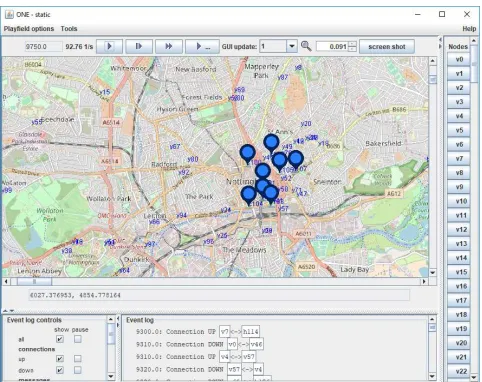This screenshot has width=482, height=382.
Task: Choose node v22 from the Nodes list
Action: tap(459, 371)
